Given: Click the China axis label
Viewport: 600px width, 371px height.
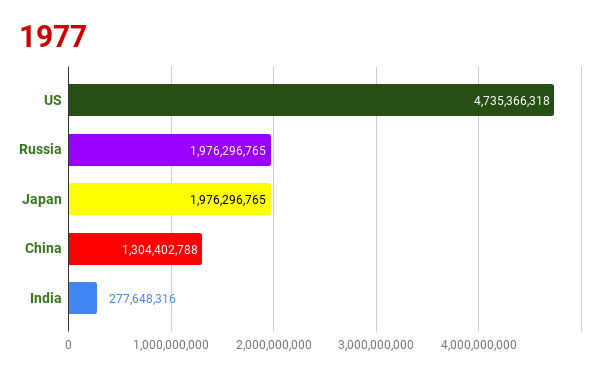Looking at the screenshot, I should click(x=43, y=248).
